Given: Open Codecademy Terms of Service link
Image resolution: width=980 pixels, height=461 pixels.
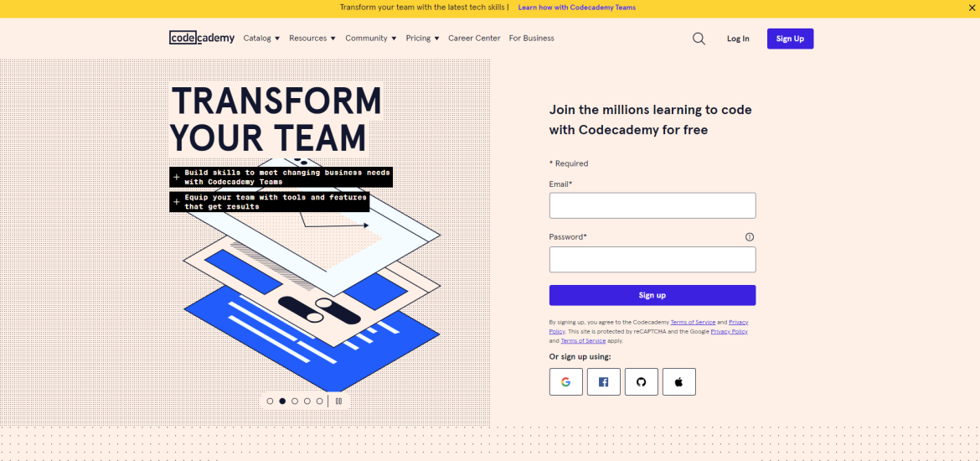Looking at the screenshot, I should (x=694, y=322).
